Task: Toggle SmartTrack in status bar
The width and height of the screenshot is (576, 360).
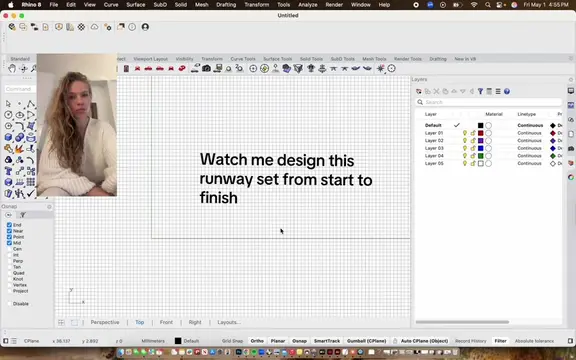Action: pyautogui.click(x=327, y=341)
